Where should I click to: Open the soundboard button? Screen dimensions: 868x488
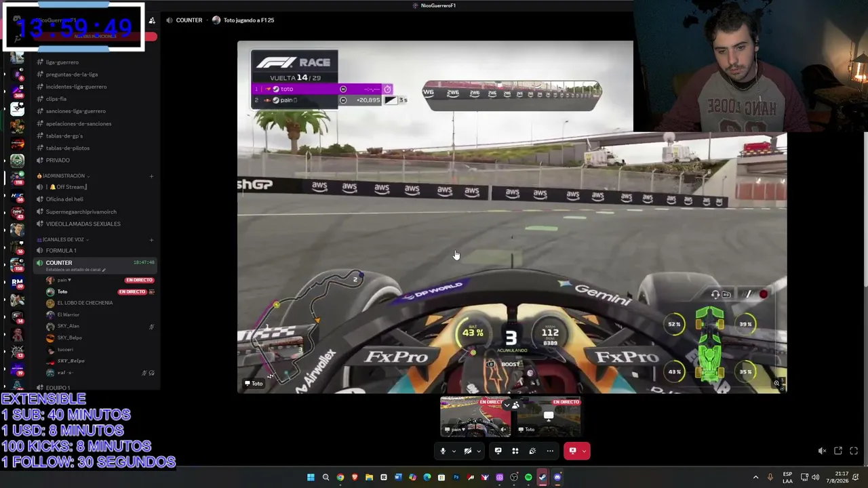click(532, 451)
